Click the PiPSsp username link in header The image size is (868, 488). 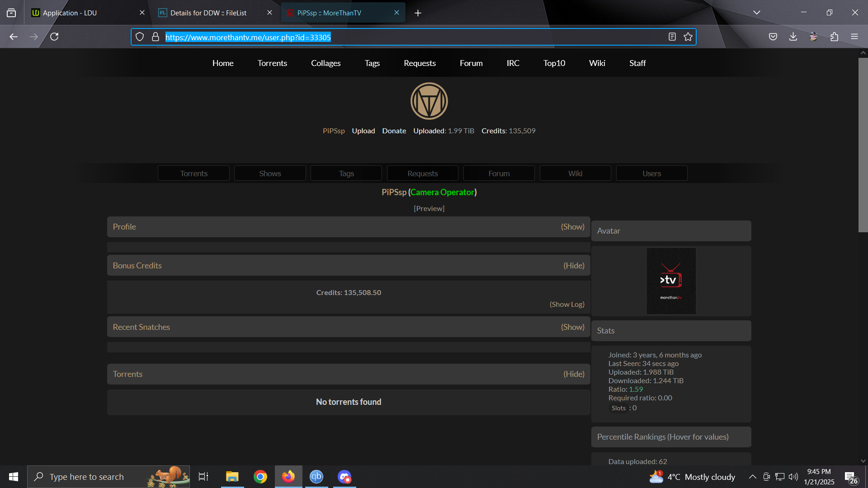(x=334, y=131)
